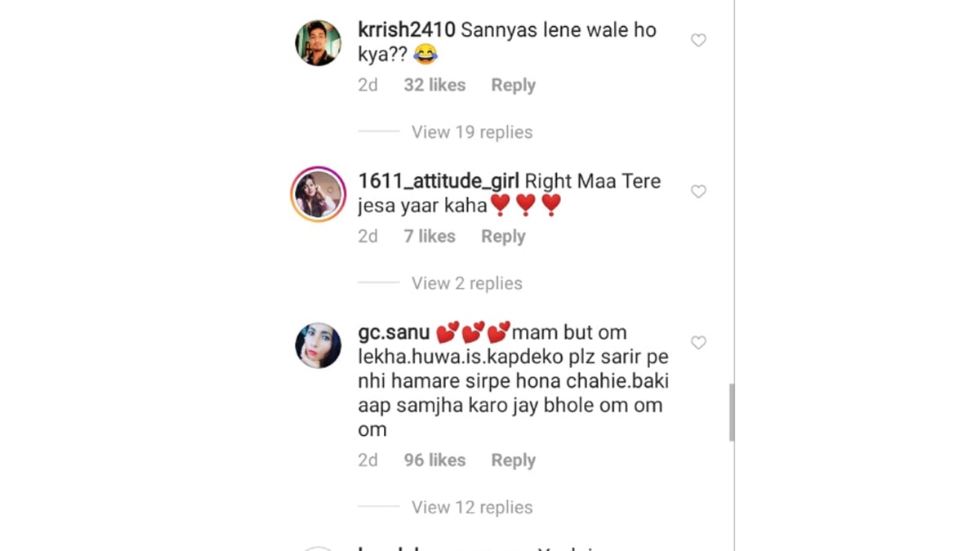Expand the 19 replies under krrish2410's comment
This screenshot has width=980, height=551.
[471, 131]
